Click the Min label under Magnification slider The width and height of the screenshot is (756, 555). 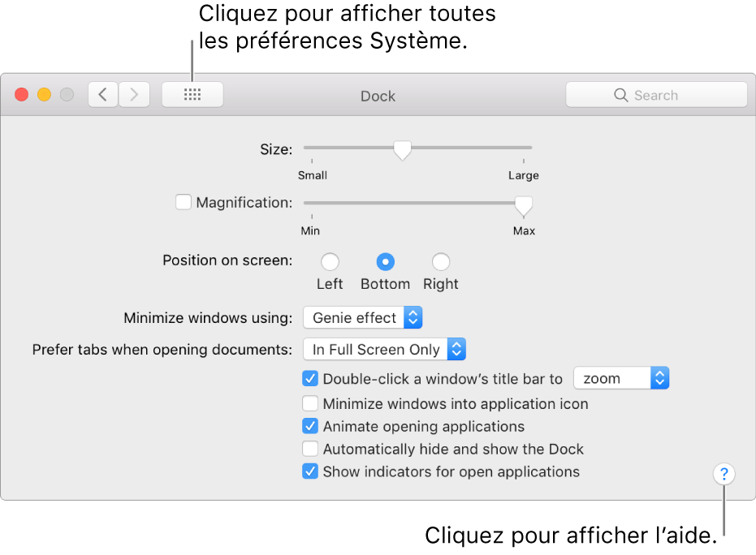[x=310, y=230]
